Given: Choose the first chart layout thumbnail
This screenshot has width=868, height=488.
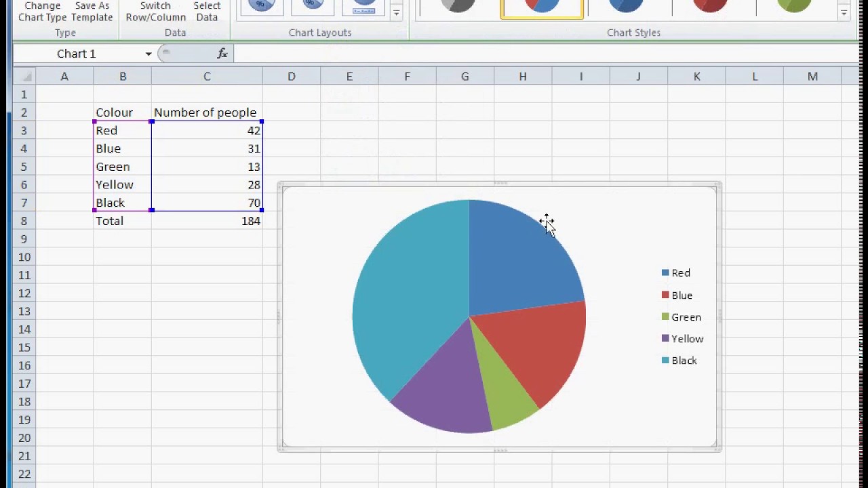Looking at the screenshot, I should tap(262, 7).
